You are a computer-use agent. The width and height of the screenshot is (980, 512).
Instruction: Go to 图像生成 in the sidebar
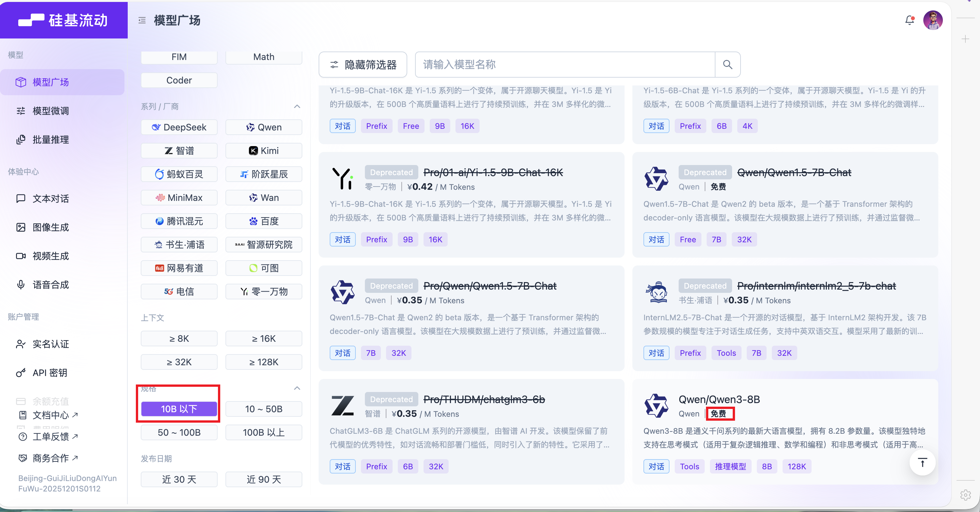pyautogui.click(x=50, y=227)
